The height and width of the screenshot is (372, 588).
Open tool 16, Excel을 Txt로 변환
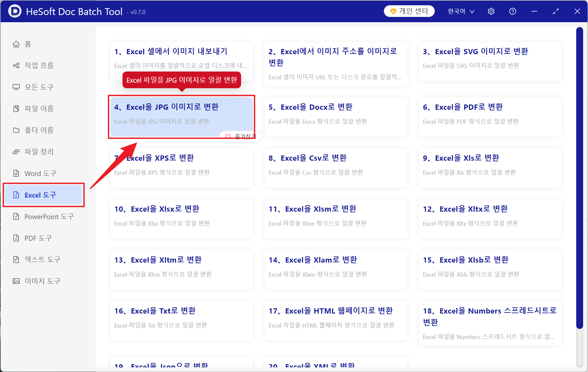[182, 320]
